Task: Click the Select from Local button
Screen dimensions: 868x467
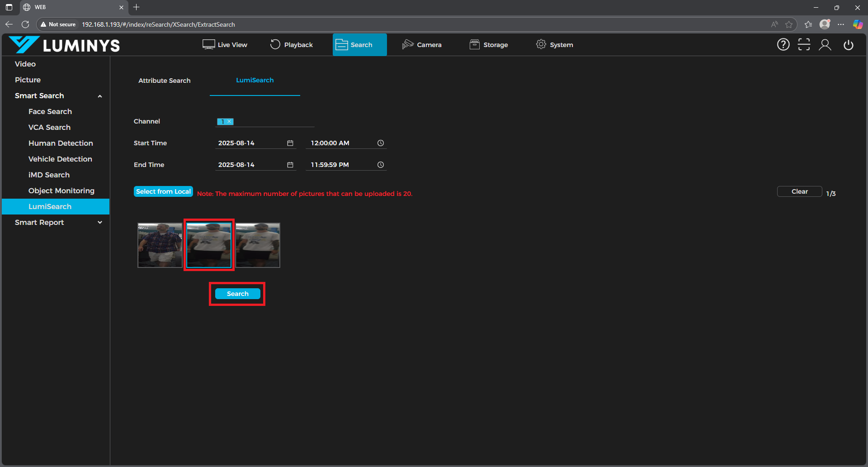Action: (163, 191)
